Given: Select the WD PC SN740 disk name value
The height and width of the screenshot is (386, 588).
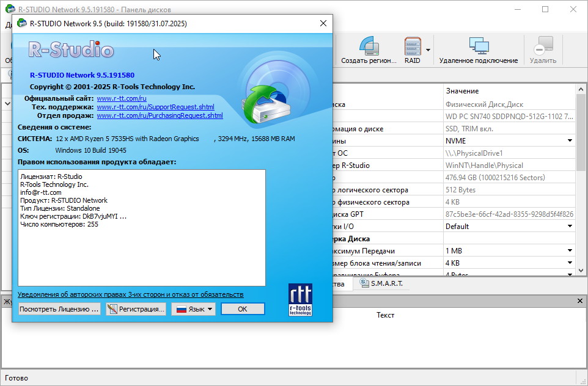Looking at the screenshot, I should (x=509, y=117).
